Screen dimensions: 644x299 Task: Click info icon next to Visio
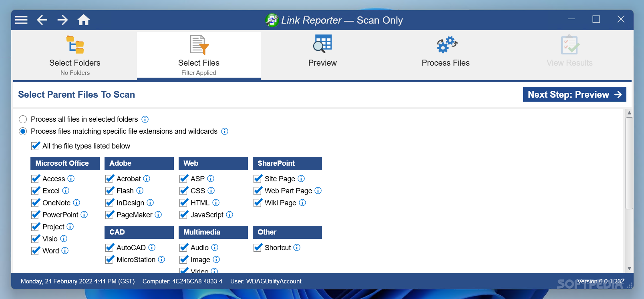coord(64,239)
